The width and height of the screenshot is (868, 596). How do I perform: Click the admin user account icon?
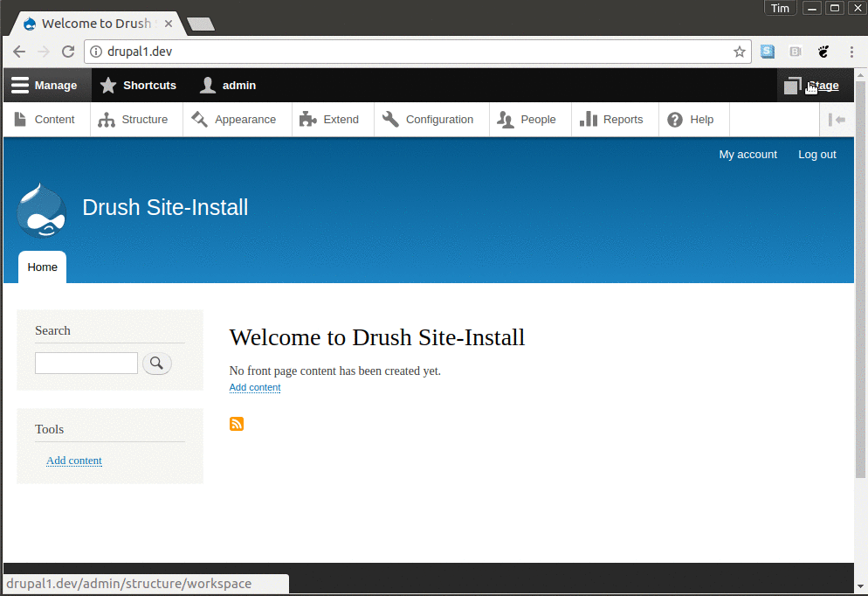(207, 85)
